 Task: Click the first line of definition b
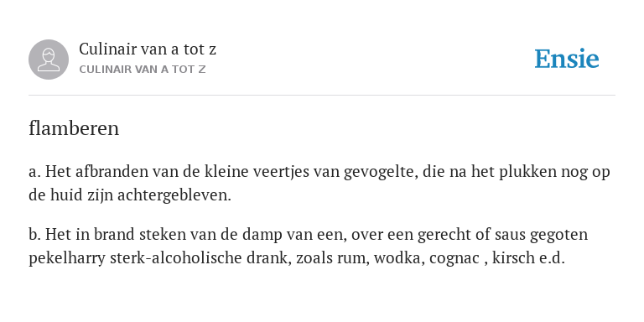point(308,235)
